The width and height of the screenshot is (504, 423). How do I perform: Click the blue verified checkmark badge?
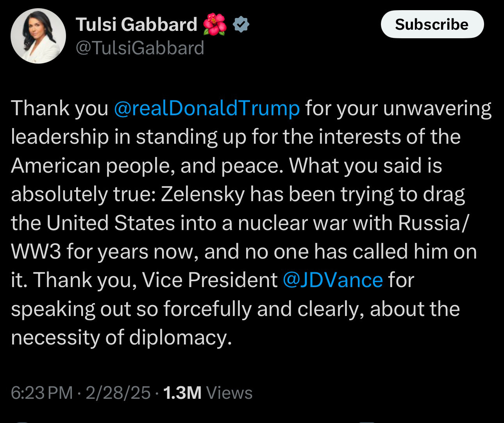point(241,24)
